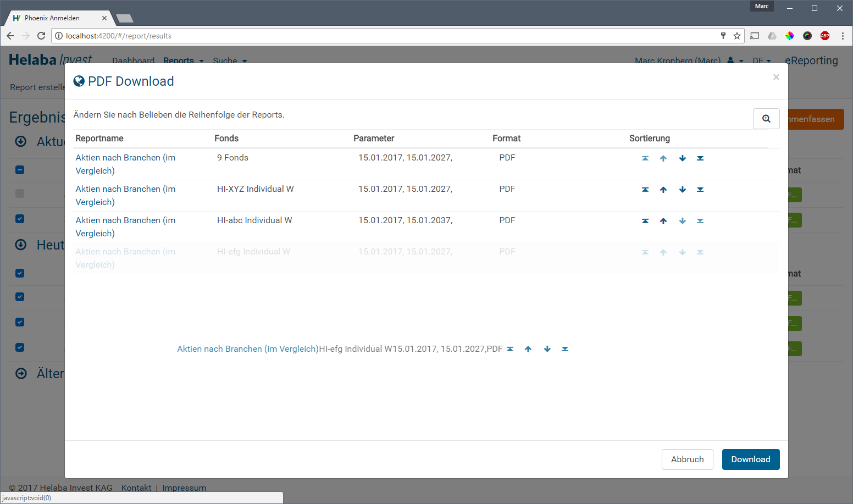This screenshot has height=504, width=853.
Task: Bookmark this page with the star icon
Action: (x=737, y=36)
